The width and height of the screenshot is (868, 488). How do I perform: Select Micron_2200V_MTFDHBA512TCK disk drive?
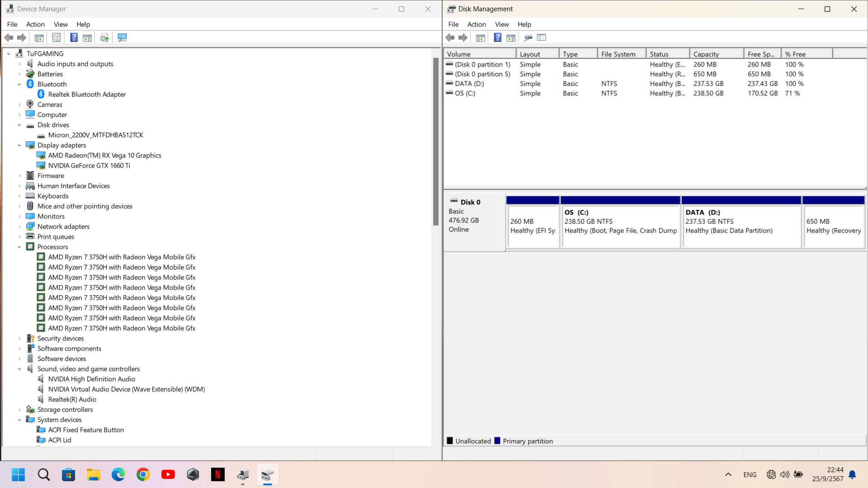[95, 135]
